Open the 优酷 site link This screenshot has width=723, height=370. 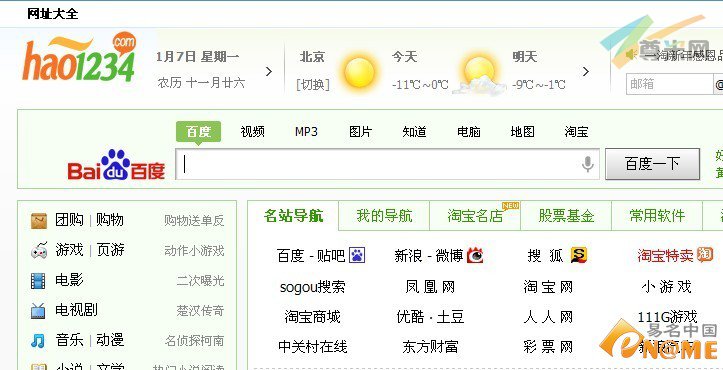tap(410, 317)
